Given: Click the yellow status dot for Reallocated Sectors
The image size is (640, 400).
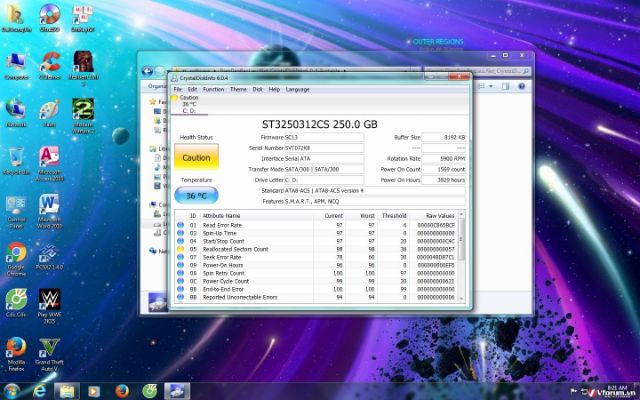Looking at the screenshot, I should [180, 249].
